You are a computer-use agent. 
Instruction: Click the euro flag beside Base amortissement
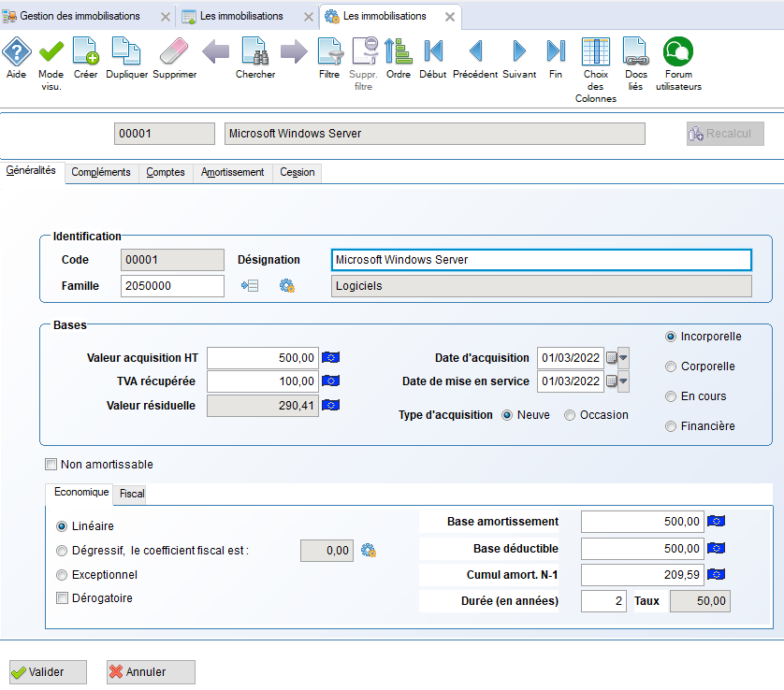click(716, 522)
